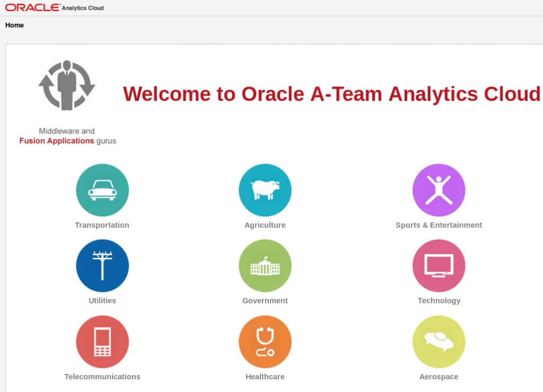
Task: Select the Agriculture sheep icon
Action: click(265, 190)
